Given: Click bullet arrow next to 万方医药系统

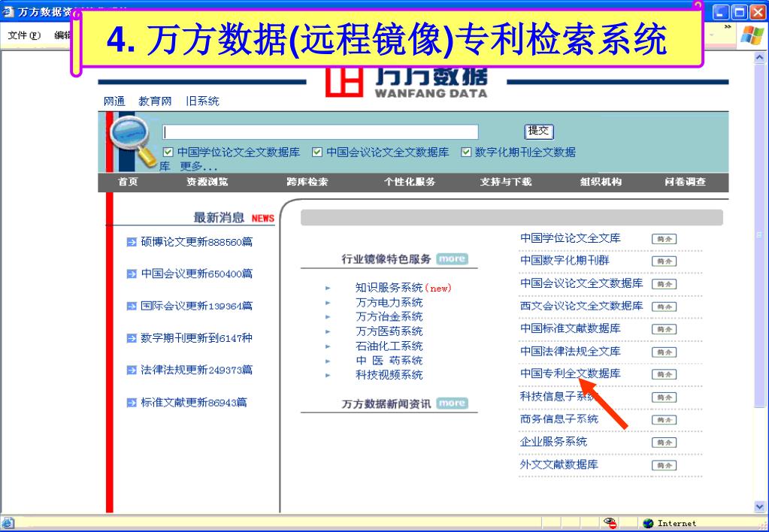Looking at the screenshot, I should 328,332.
